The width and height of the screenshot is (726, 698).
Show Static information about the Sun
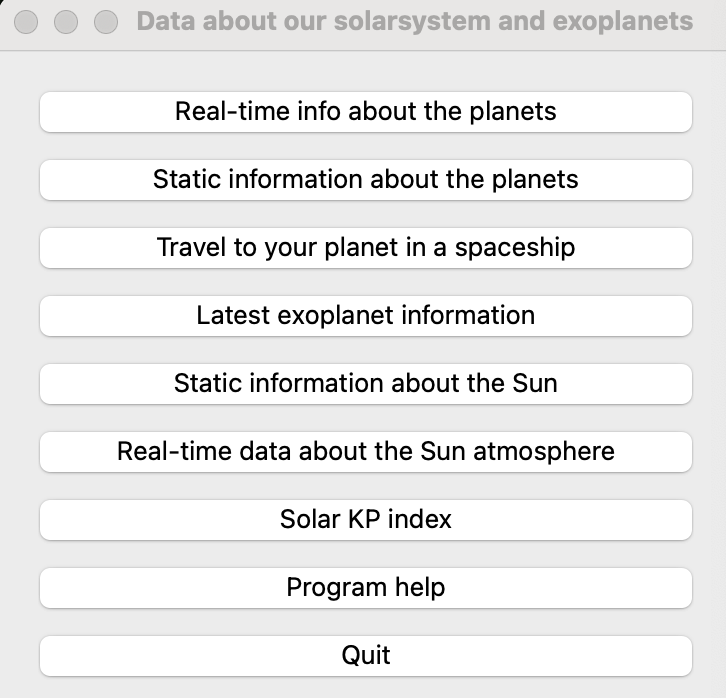click(x=365, y=383)
